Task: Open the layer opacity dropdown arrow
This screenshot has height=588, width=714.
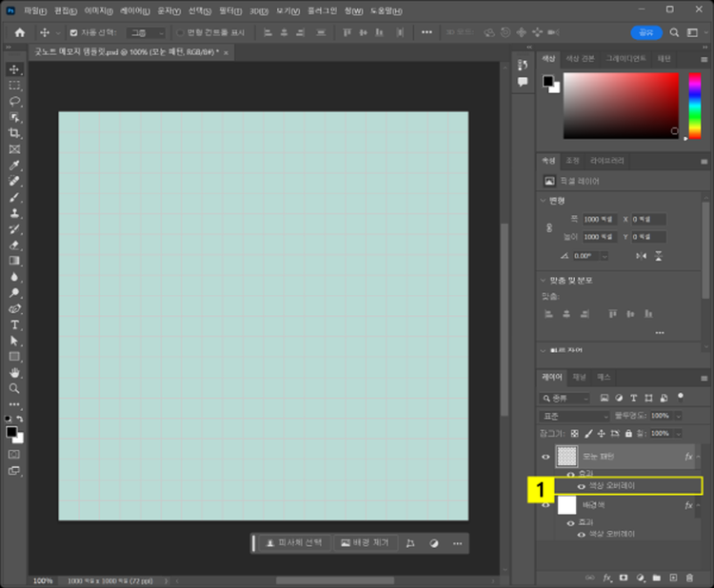Action: click(x=679, y=416)
